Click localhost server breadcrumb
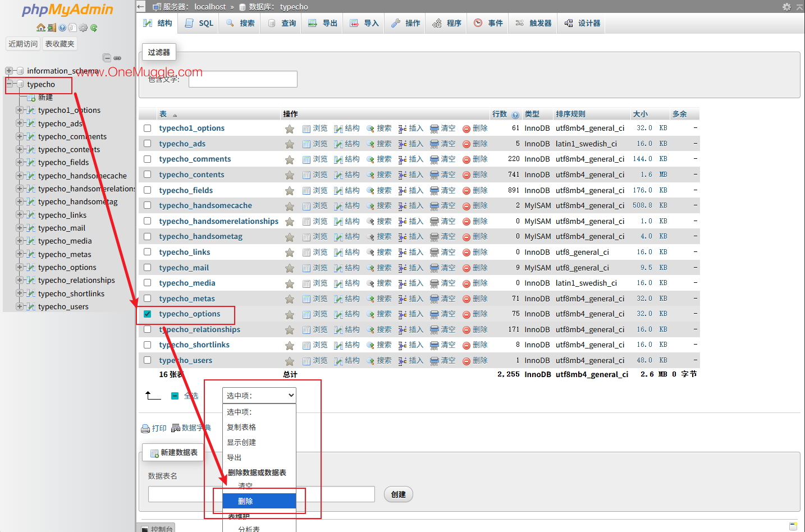The image size is (805, 532). [210, 7]
